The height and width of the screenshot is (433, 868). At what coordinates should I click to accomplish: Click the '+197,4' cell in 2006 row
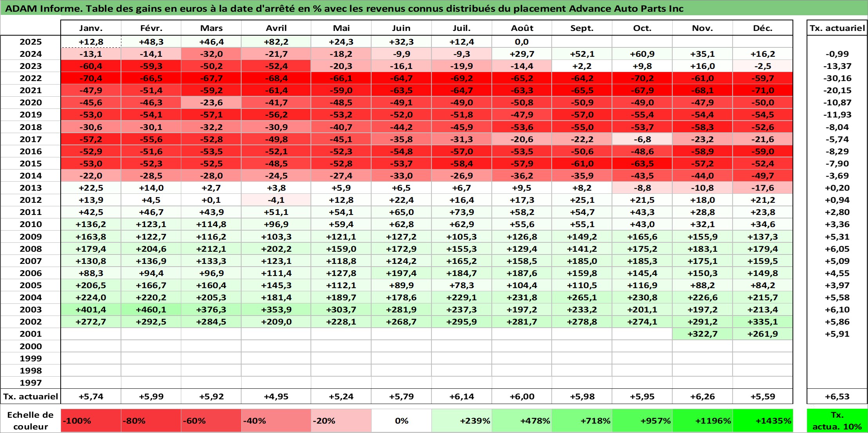click(401, 273)
